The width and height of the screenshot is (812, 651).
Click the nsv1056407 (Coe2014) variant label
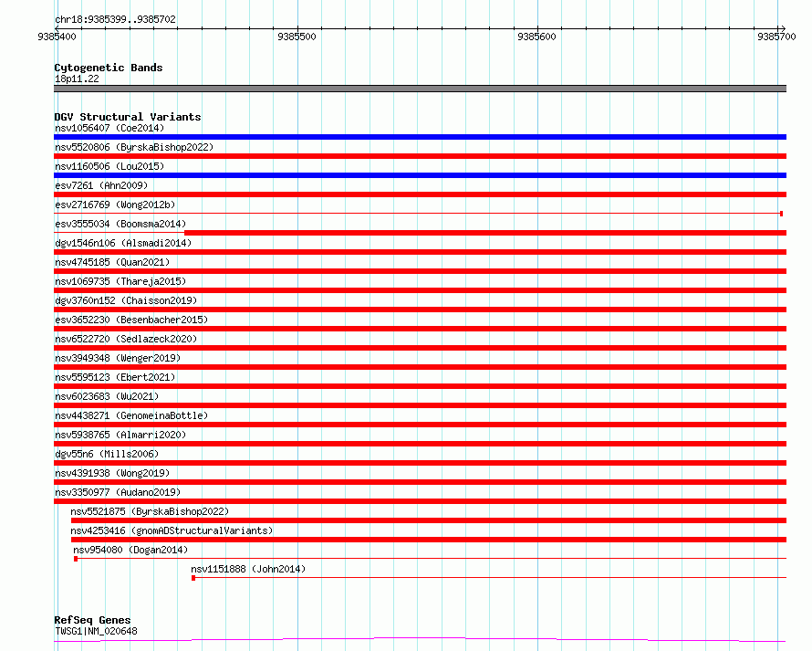pos(109,128)
